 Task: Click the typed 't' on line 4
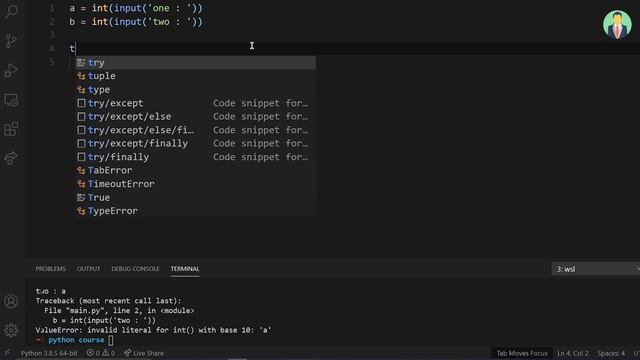click(x=72, y=49)
